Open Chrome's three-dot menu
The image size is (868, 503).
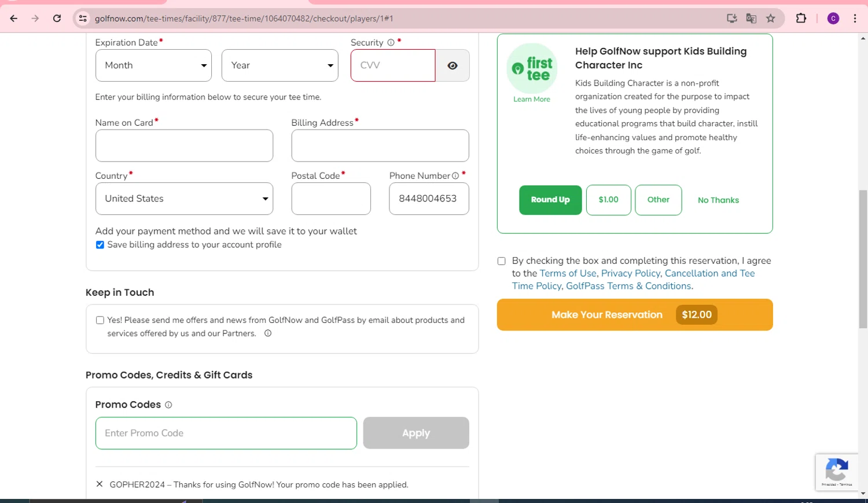click(855, 19)
